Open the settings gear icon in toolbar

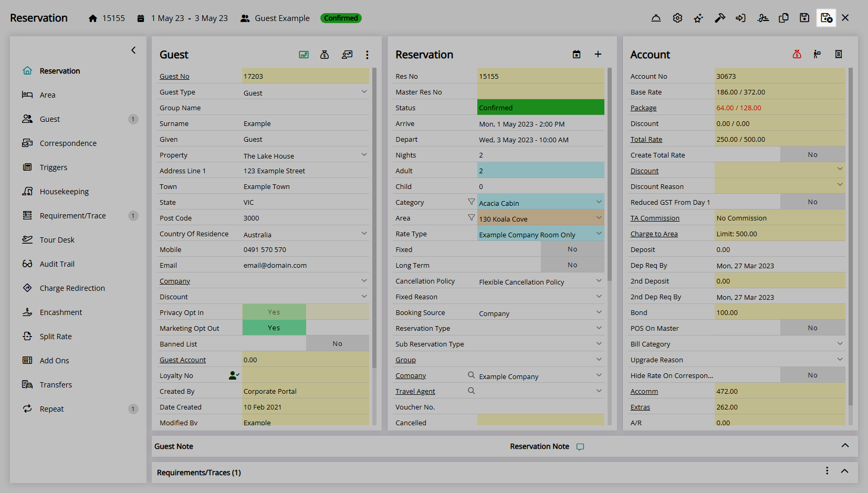[x=677, y=18]
